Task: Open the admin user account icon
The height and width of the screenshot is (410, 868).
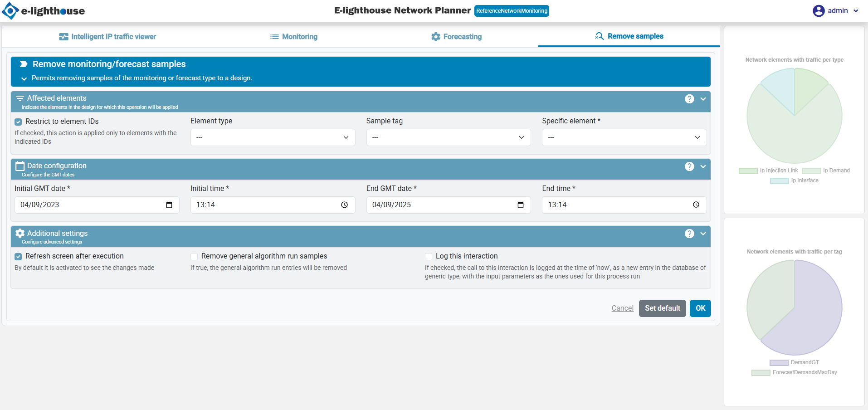Action: pos(818,11)
